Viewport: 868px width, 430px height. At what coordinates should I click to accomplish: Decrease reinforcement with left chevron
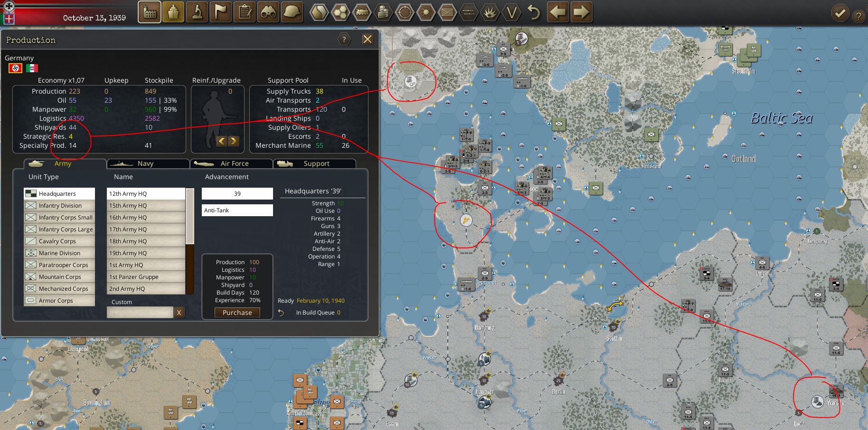pyautogui.click(x=222, y=141)
